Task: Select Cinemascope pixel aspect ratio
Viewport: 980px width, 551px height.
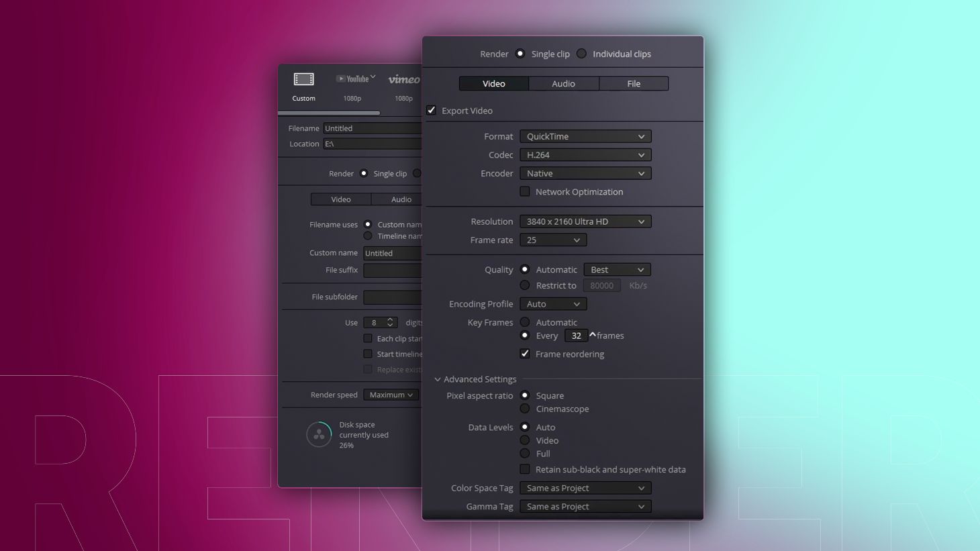Action: point(525,409)
